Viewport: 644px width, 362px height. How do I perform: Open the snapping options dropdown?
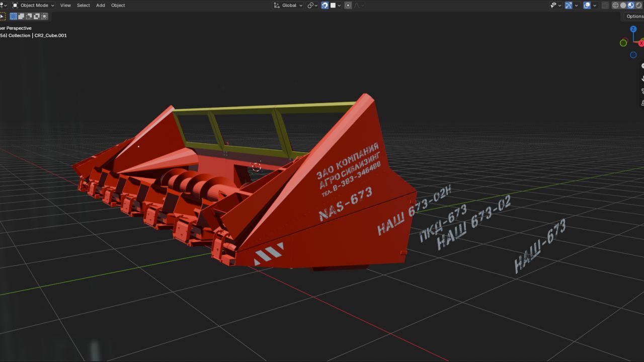pos(336,5)
